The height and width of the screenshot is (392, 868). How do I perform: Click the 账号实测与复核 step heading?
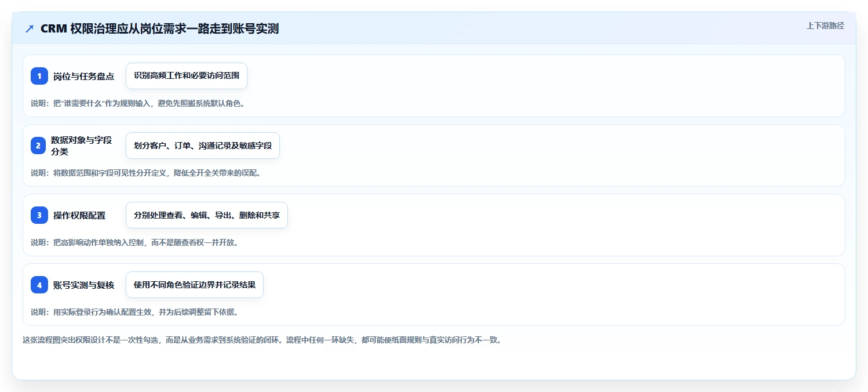pos(83,285)
